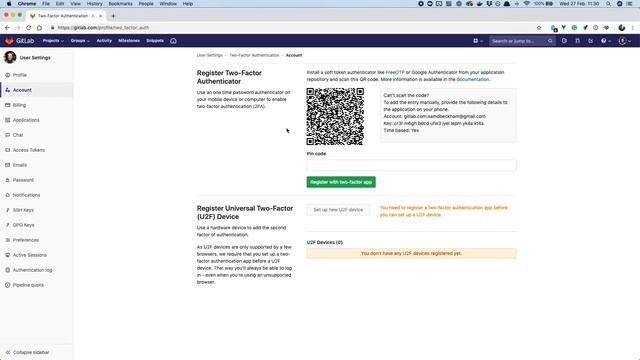Open Authentication log in the settings sidebar
The width and height of the screenshot is (640, 360).
coord(32,270)
